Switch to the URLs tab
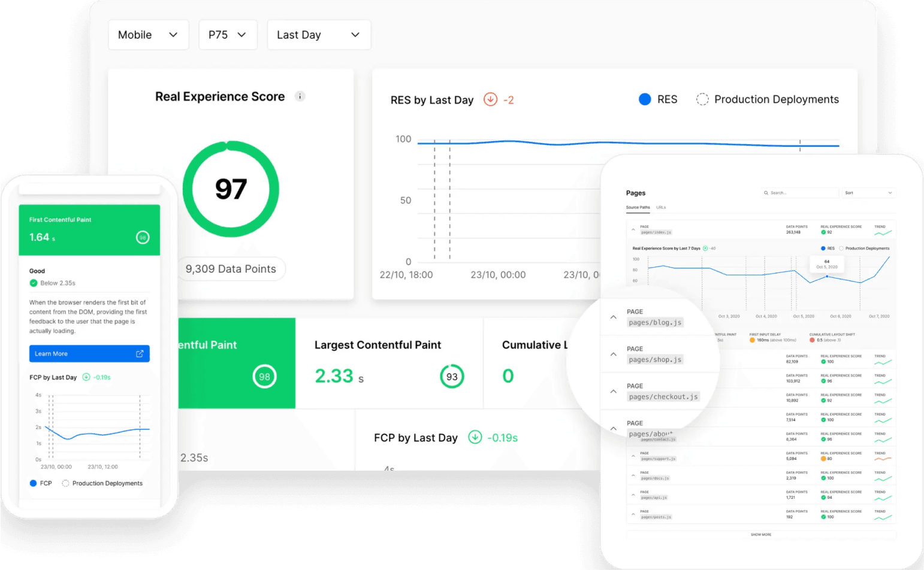924x570 pixels. click(661, 207)
